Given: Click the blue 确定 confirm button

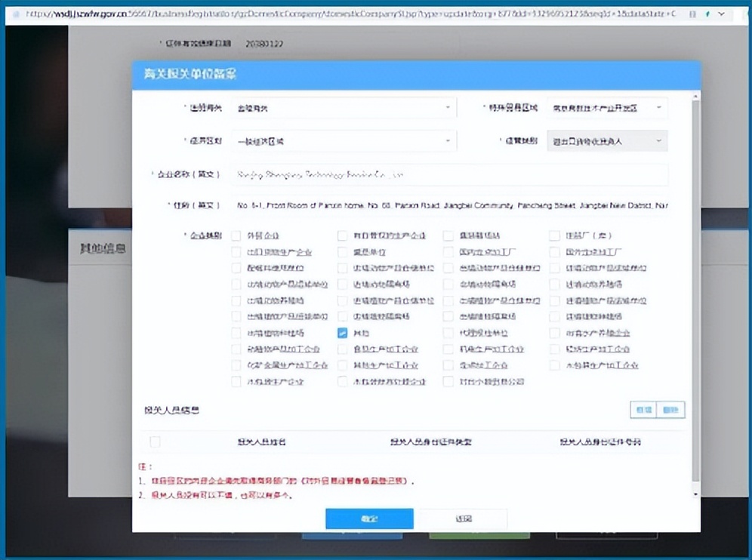Looking at the screenshot, I should 369,518.
